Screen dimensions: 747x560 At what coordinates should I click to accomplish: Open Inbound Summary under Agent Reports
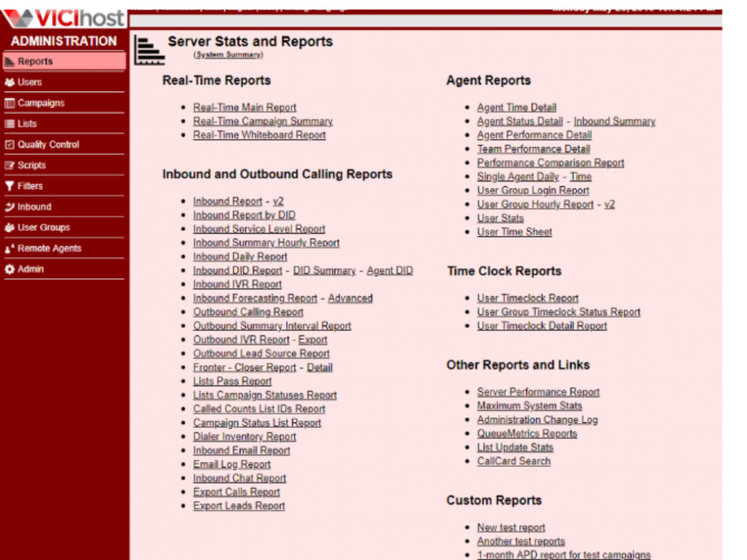(x=615, y=122)
